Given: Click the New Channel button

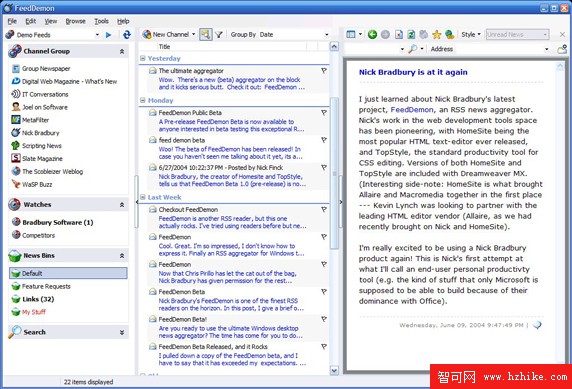Looking at the screenshot, I should (x=166, y=35).
